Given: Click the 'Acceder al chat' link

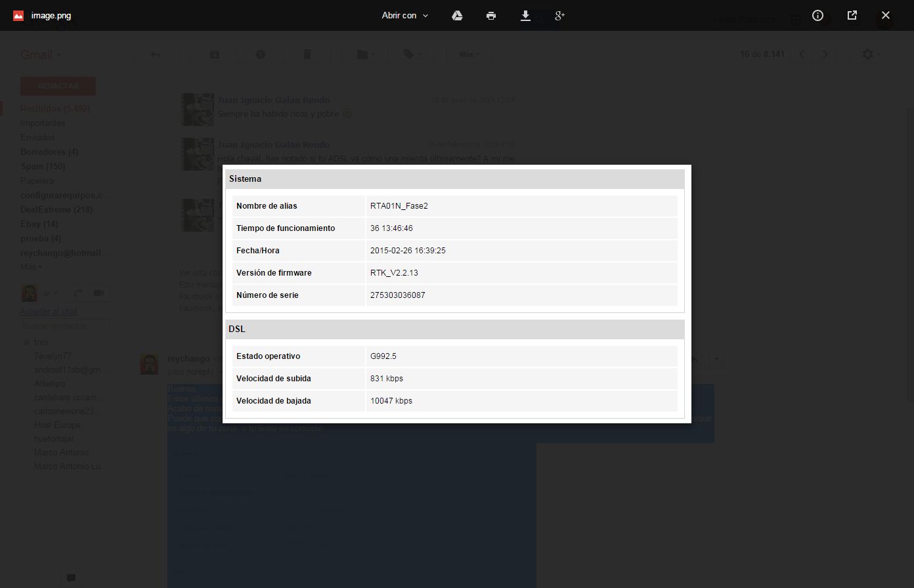Looking at the screenshot, I should (49, 311).
